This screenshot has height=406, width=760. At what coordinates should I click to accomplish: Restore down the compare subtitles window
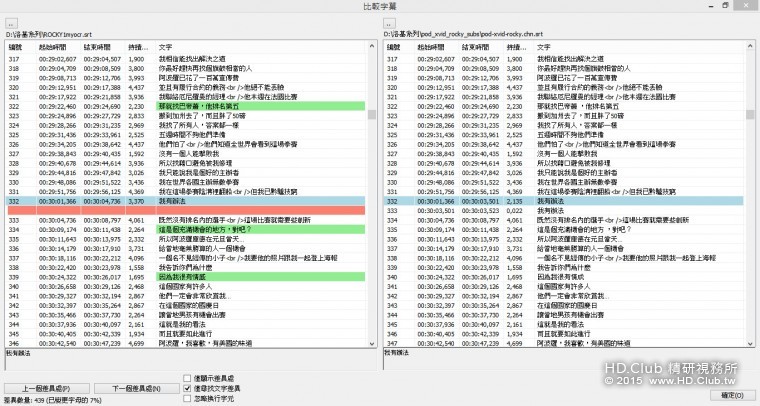pyautogui.click(x=726, y=6)
